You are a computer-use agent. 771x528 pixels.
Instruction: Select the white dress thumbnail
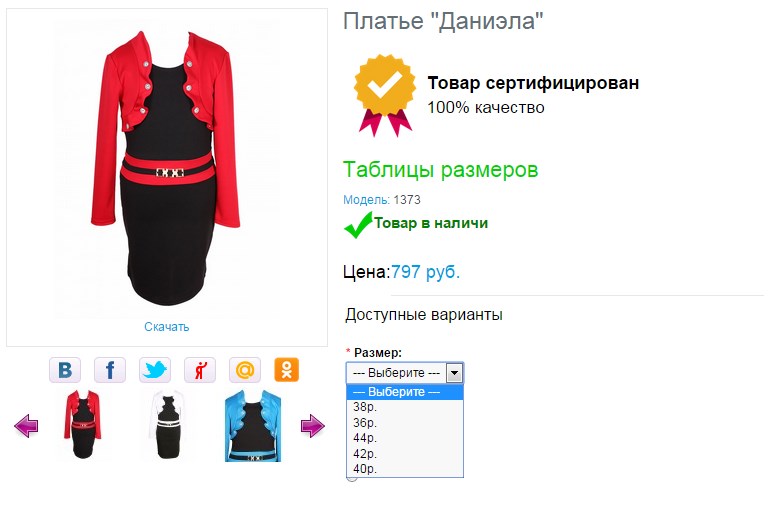click(x=167, y=425)
